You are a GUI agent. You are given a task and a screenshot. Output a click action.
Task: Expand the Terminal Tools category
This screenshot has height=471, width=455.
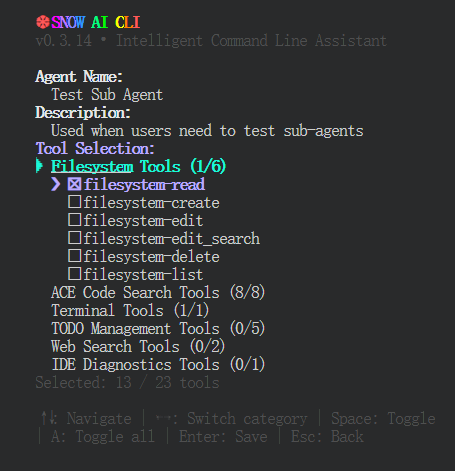(130, 311)
